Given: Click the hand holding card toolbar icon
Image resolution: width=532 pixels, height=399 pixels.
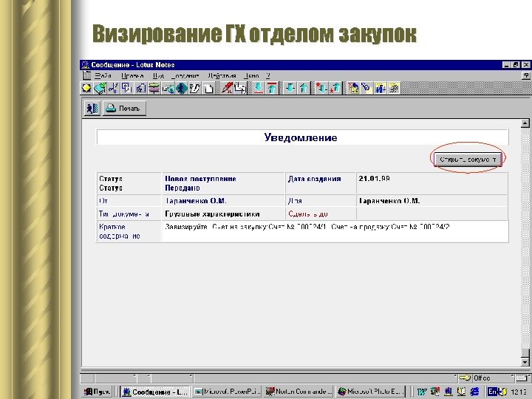Looking at the screenshot, I should coord(168,88).
